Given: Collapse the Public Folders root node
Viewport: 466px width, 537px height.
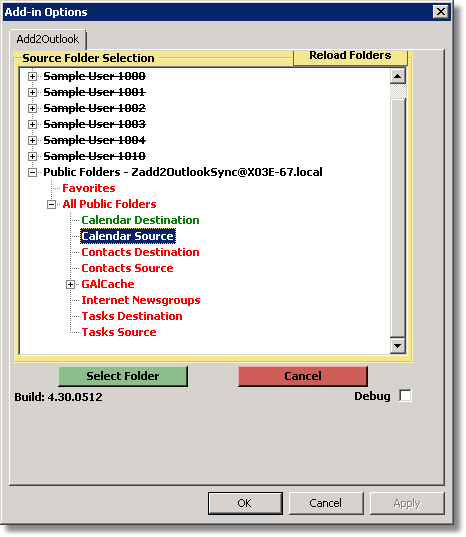Looking at the screenshot, I should (32, 172).
